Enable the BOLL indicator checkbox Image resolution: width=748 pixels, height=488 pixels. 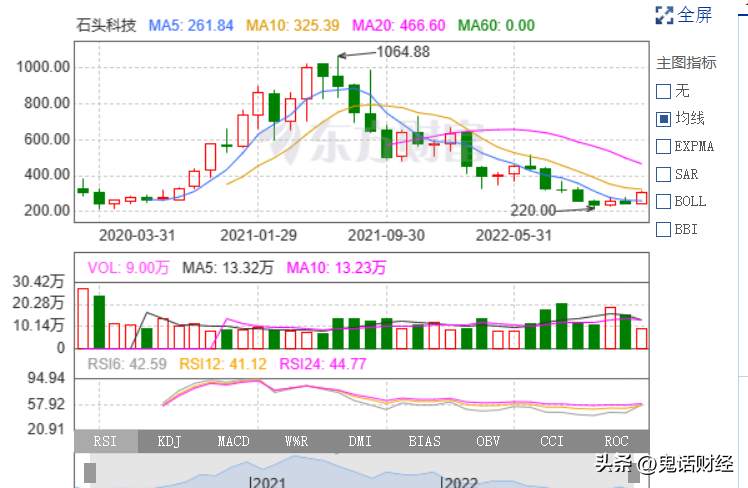coord(664,201)
